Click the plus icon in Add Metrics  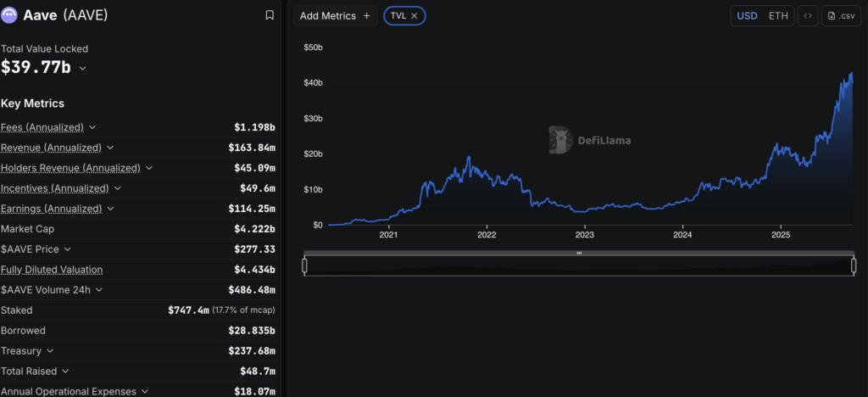click(x=366, y=16)
